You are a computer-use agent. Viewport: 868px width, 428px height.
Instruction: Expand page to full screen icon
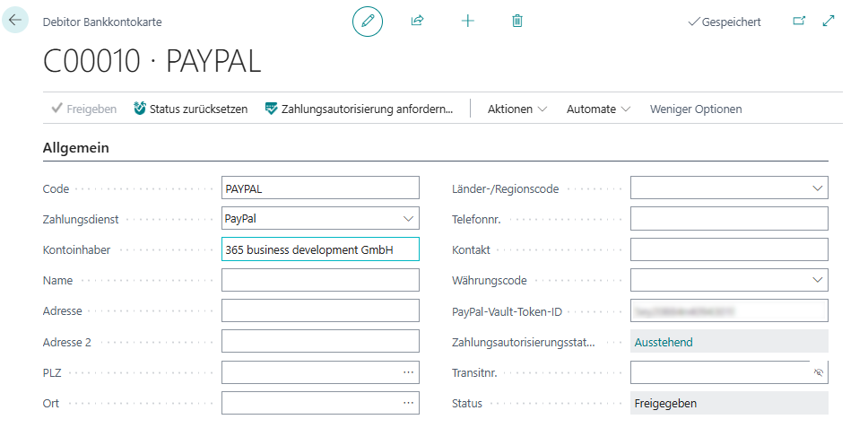tap(829, 21)
